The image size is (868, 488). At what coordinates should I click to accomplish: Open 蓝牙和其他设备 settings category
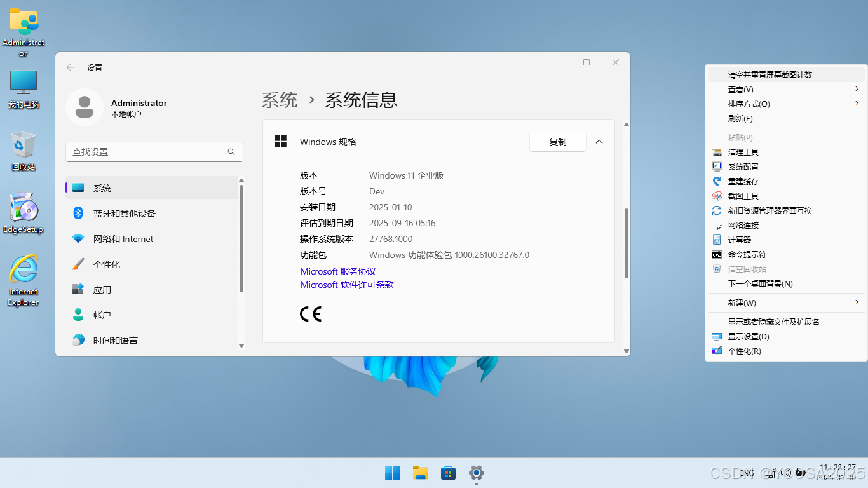click(x=151, y=213)
